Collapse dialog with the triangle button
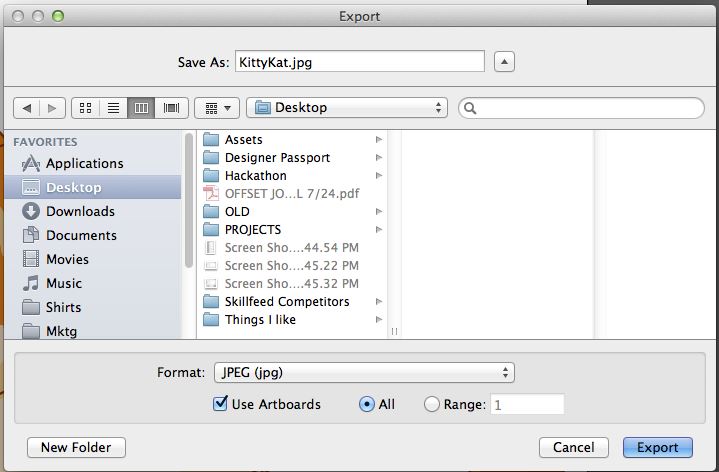 pyautogui.click(x=504, y=62)
